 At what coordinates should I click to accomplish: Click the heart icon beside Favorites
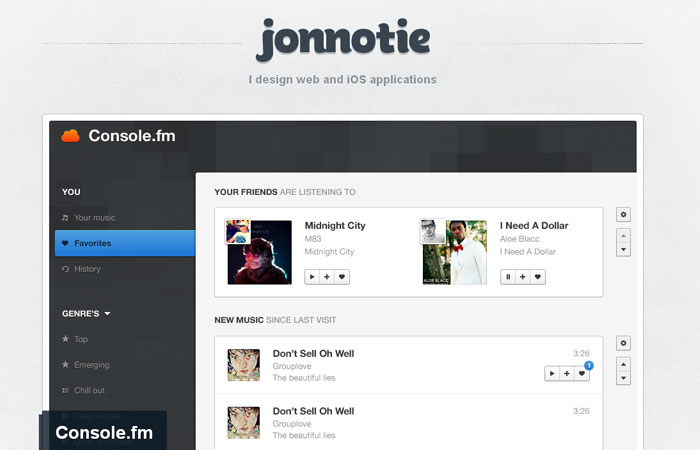pos(65,243)
